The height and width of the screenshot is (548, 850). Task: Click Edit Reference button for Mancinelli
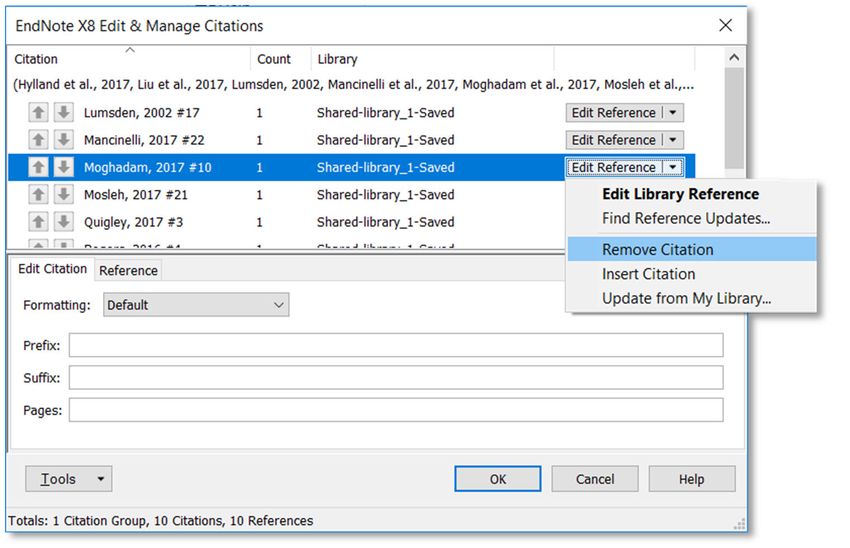click(614, 140)
